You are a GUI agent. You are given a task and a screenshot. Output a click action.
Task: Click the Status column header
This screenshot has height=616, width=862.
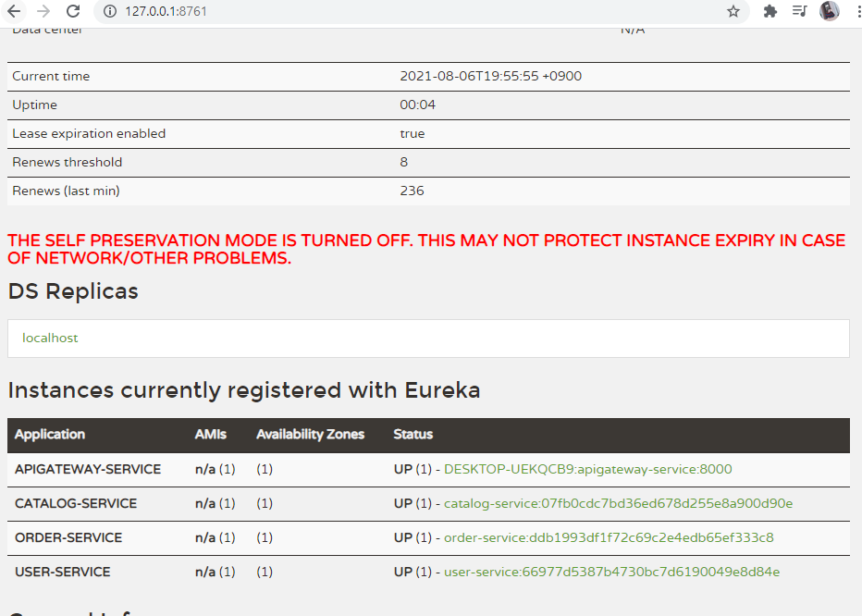coord(413,434)
